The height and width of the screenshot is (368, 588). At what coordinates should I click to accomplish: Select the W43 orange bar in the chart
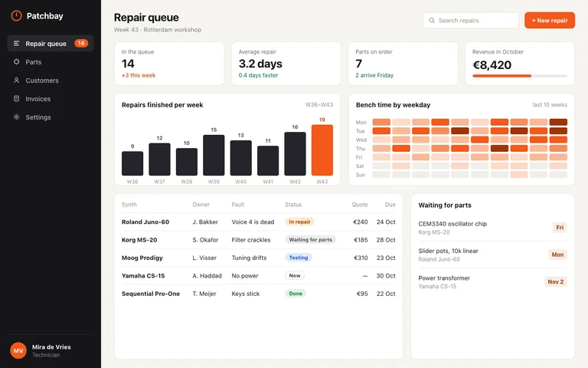click(322, 150)
